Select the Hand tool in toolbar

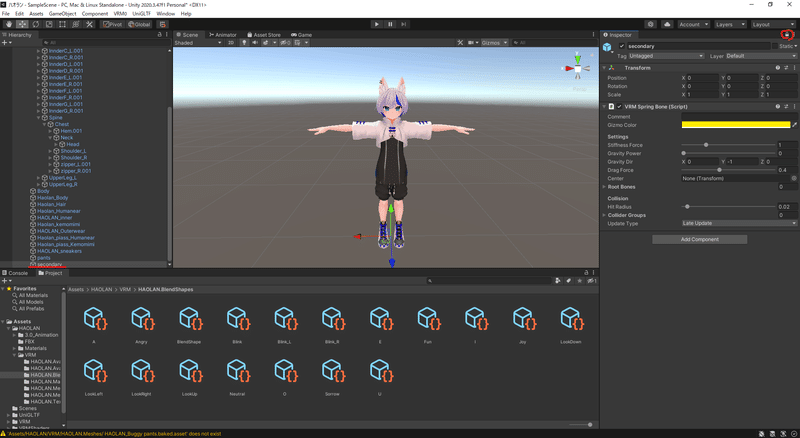click(9, 24)
